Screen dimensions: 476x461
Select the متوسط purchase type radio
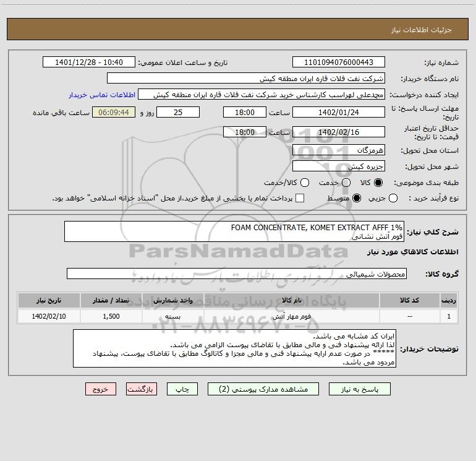point(357,198)
